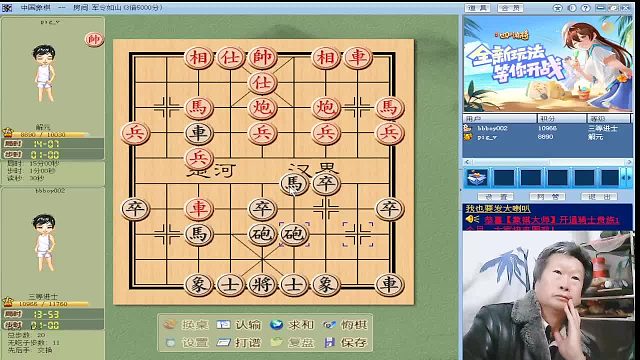Select the red 帥 piece on the board
This screenshot has height=360, width=640.
(262, 57)
